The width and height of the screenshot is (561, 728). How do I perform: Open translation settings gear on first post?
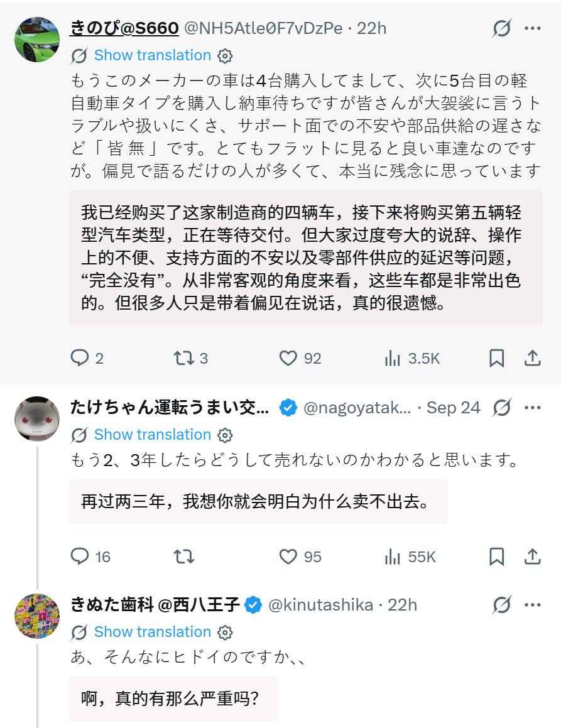click(225, 56)
